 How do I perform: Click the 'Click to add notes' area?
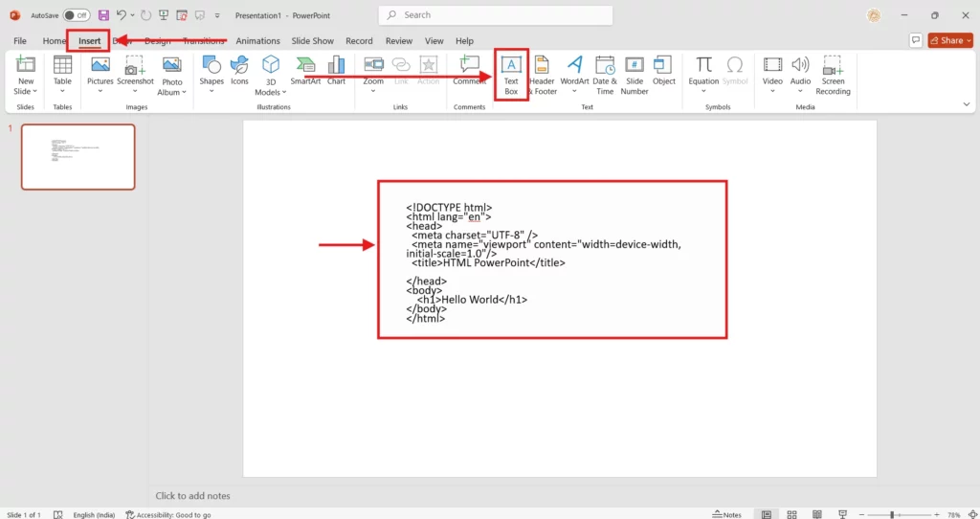[193, 496]
